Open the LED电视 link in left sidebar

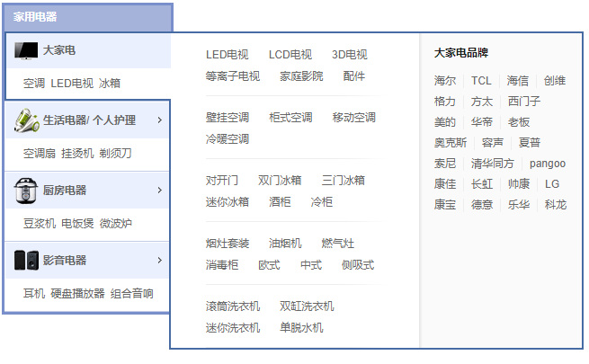(x=72, y=84)
